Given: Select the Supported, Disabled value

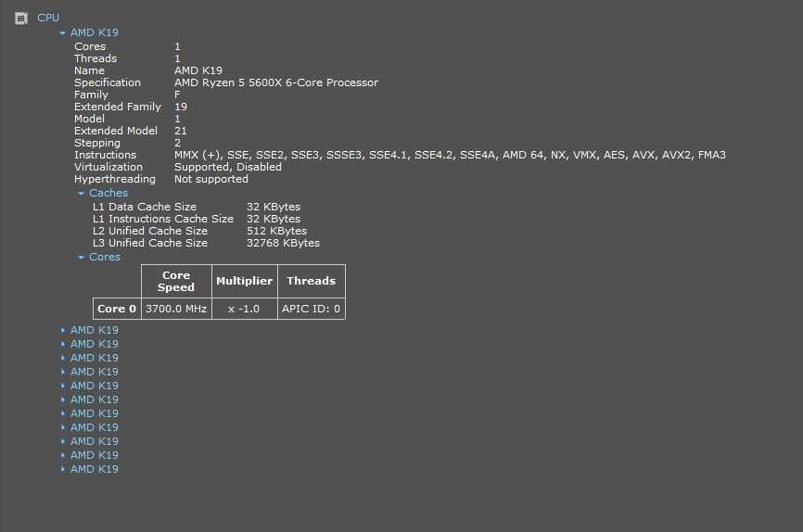Looking at the screenshot, I should point(228,167).
